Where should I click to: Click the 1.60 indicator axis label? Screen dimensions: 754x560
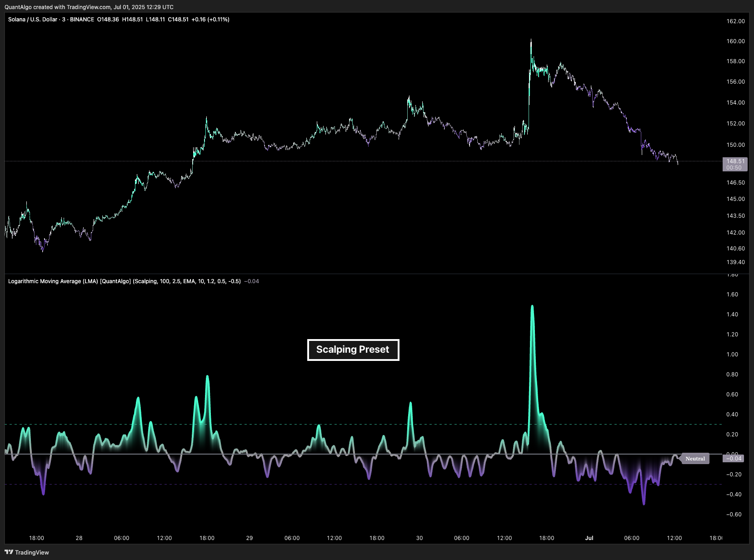coord(732,295)
